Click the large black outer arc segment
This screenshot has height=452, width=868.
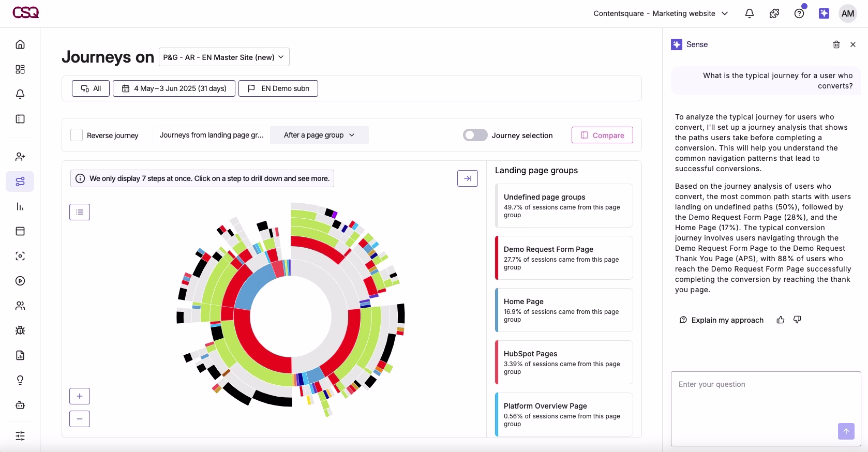click(x=272, y=399)
